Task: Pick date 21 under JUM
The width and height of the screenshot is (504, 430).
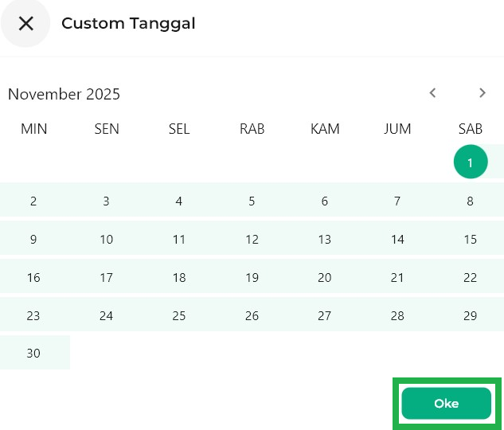Action: tap(397, 277)
